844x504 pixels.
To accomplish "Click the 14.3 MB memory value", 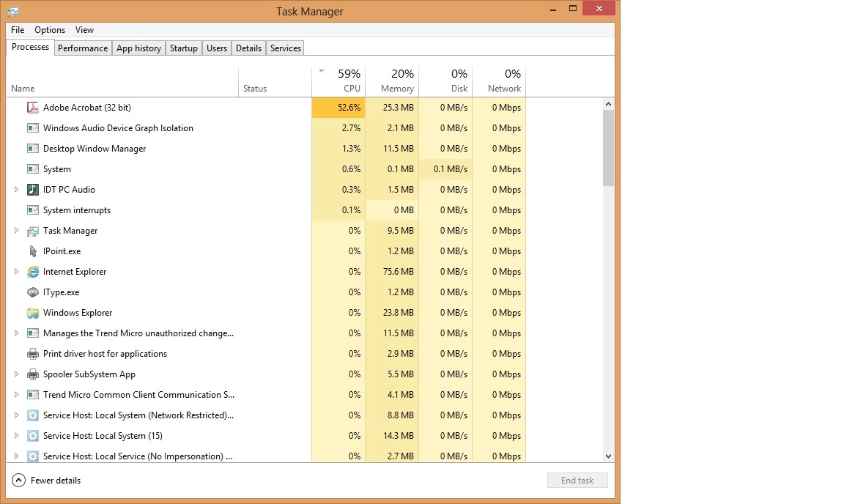I will point(399,436).
